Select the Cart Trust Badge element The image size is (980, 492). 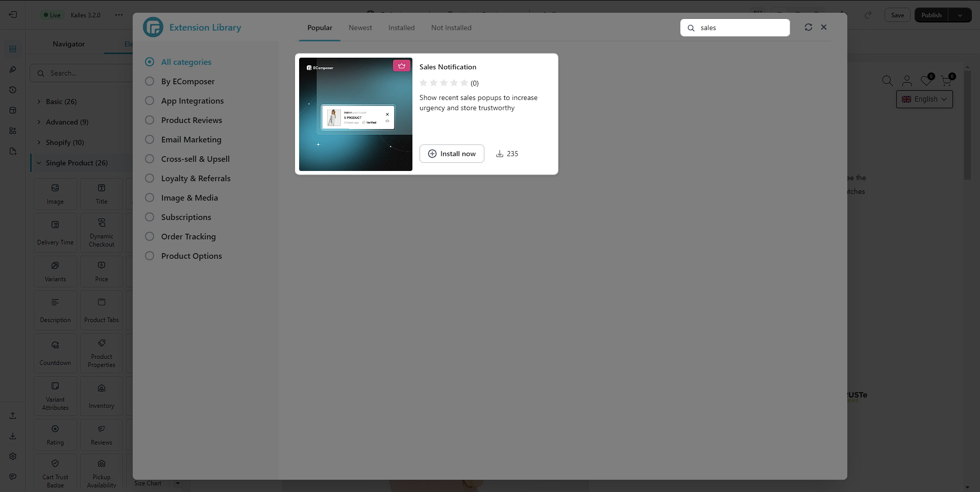pyautogui.click(x=55, y=473)
